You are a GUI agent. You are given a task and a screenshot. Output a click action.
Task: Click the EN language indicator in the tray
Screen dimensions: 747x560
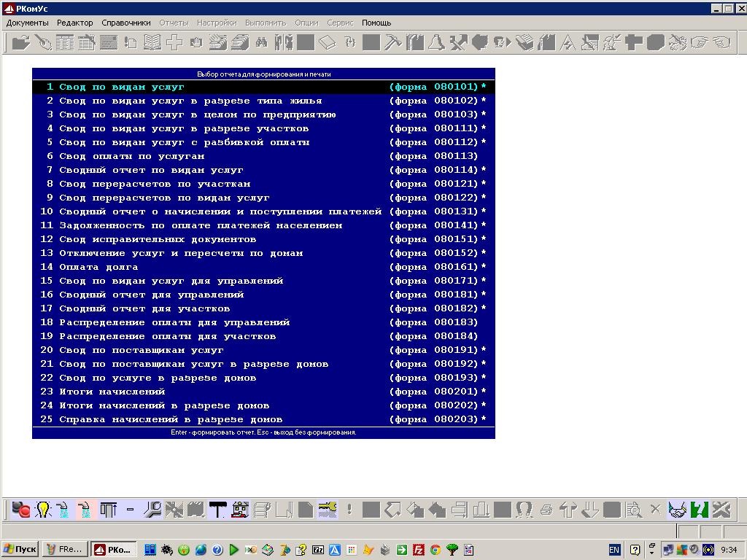point(614,550)
